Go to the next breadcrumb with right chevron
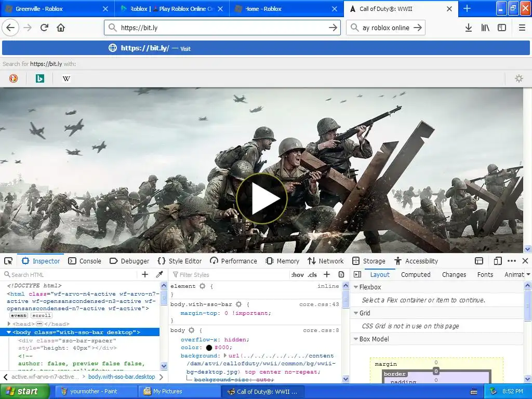532x399 pixels. pyautogui.click(x=161, y=377)
